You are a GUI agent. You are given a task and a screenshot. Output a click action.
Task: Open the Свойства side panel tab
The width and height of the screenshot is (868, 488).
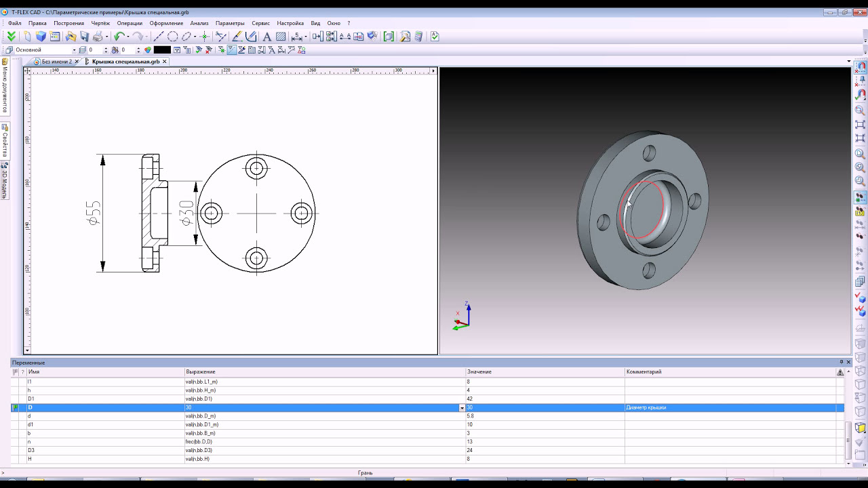pos(5,140)
